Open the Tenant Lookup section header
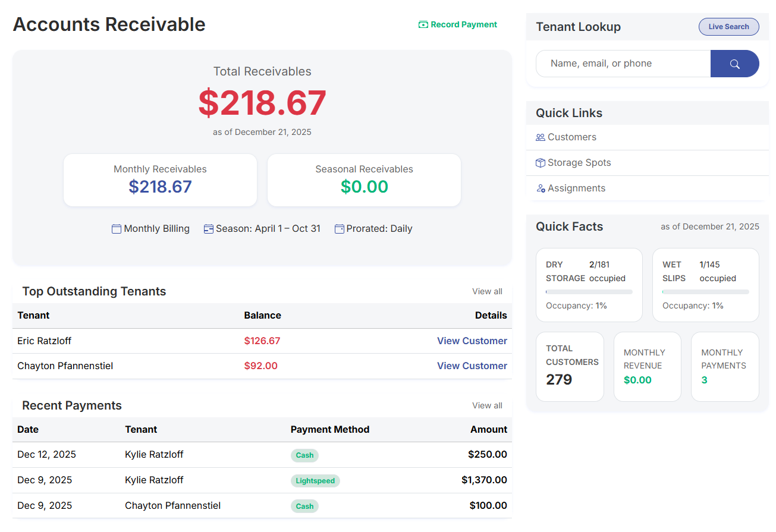Screen dimensions: 776x532 (x=578, y=27)
